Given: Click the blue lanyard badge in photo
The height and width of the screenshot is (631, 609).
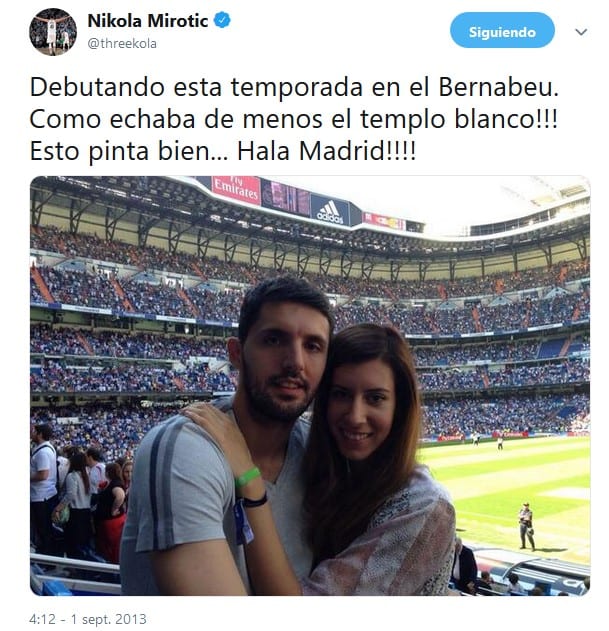Looking at the screenshot, I should coord(244,522).
